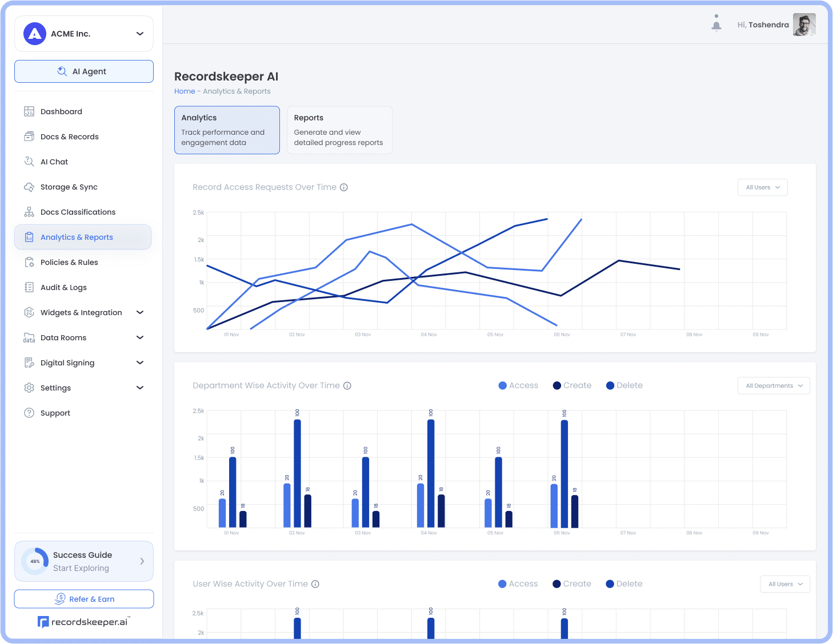Click the Settings gear icon
This screenshot has width=833, height=644.
coord(29,388)
